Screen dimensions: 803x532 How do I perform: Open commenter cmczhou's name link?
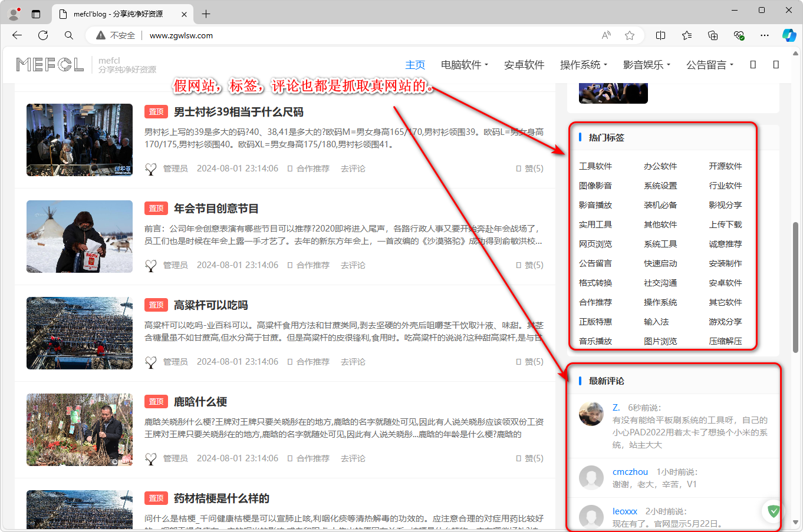pyautogui.click(x=630, y=472)
